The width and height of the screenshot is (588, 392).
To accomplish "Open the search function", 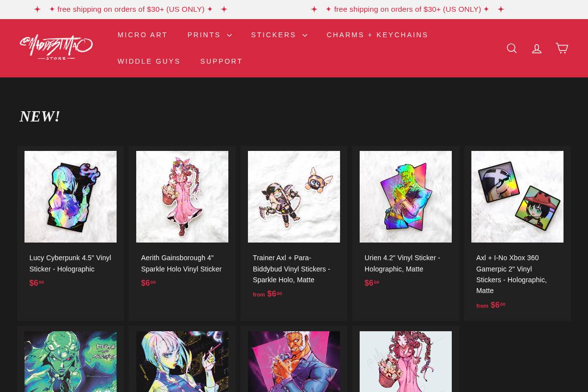I will [512, 48].
